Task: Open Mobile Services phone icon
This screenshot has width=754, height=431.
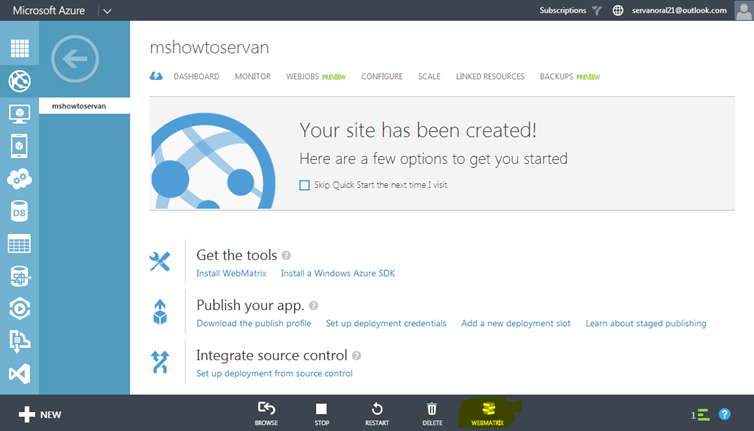Action: pos(19,146)
